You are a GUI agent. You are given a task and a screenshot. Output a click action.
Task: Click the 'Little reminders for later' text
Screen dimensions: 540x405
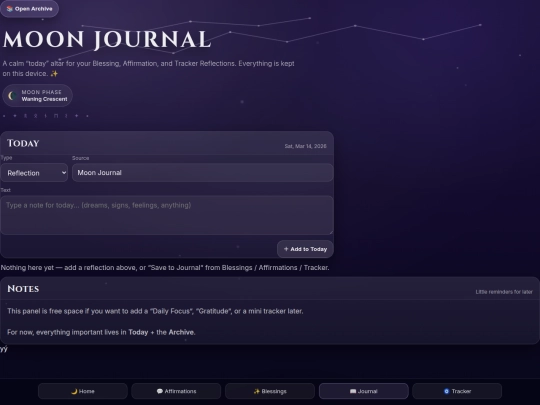504,292
